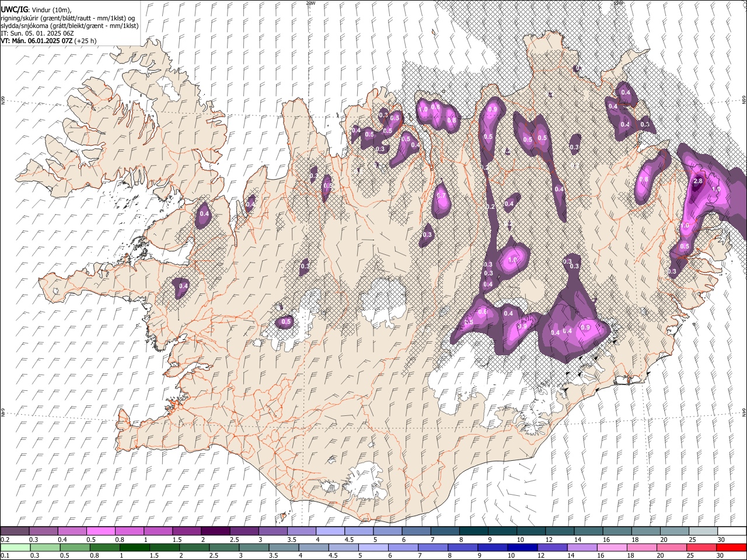This screenshot has height=560, width=747.
Task: Click the 0.6 precipitation value label
Action: coord(482,312)
